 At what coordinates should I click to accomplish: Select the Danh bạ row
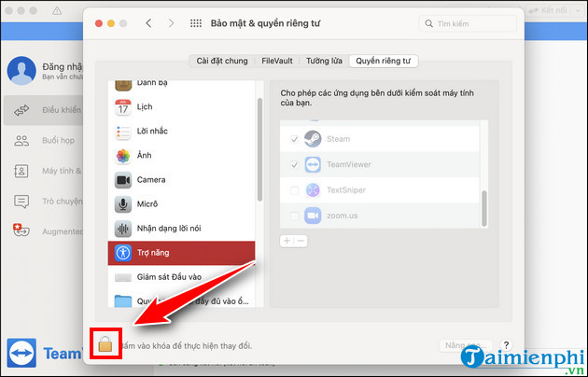click(181, 86)
